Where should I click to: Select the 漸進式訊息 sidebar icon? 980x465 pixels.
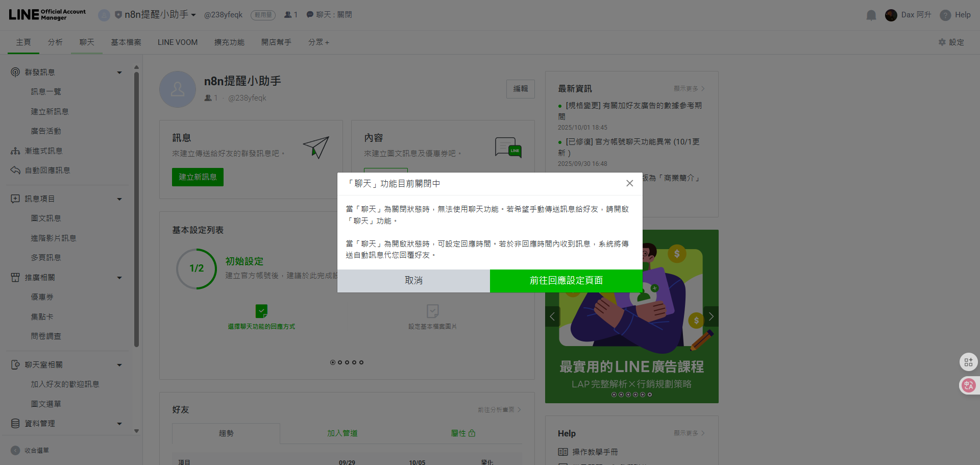(15, 151)
